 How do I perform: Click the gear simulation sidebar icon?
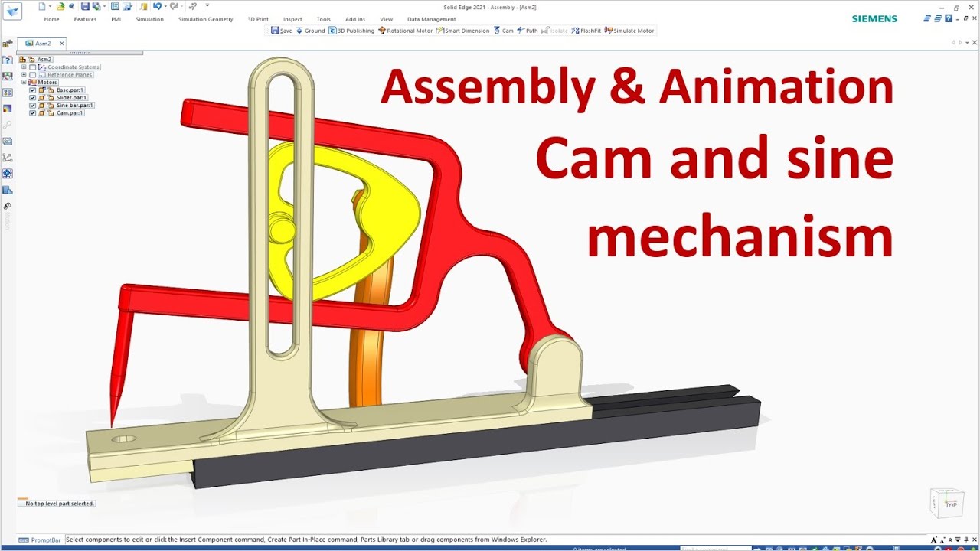pyautogui.click(x=7, y=173)
